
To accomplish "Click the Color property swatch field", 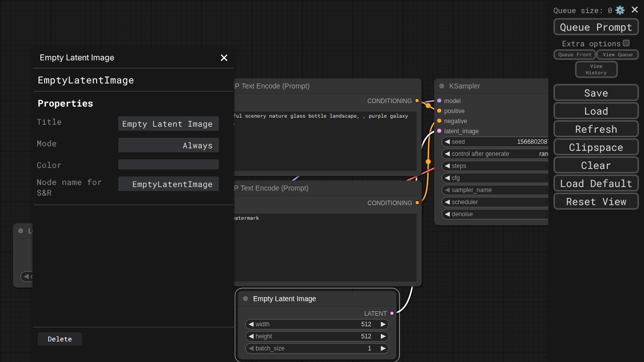I will pyautogui.click(x=169, y=164).
